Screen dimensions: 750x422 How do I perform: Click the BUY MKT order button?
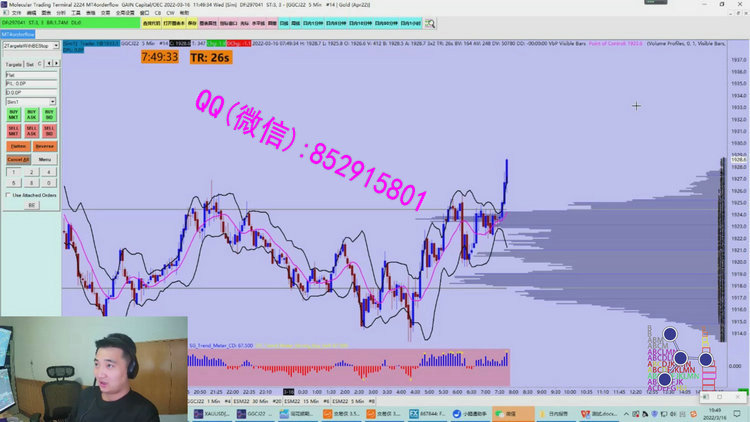pyautogui.click(x=13, y=115)
